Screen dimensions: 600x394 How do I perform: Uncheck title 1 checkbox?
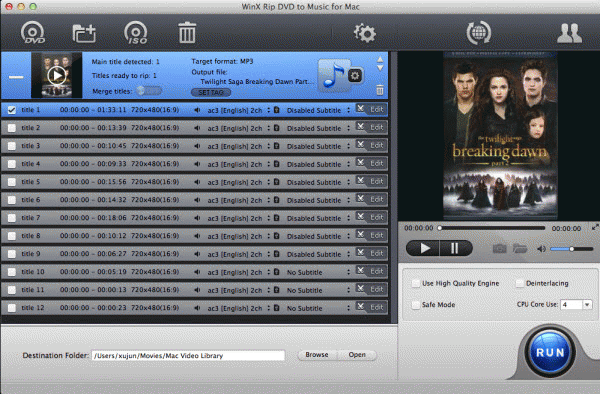click(12, 110)
